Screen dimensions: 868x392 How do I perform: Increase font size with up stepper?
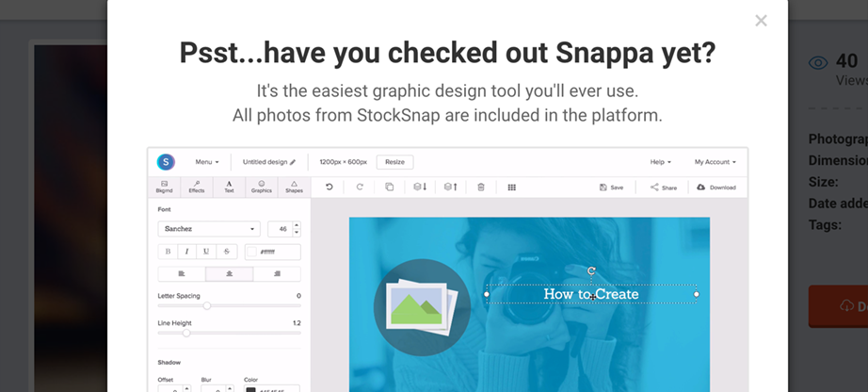pos(297,225)
